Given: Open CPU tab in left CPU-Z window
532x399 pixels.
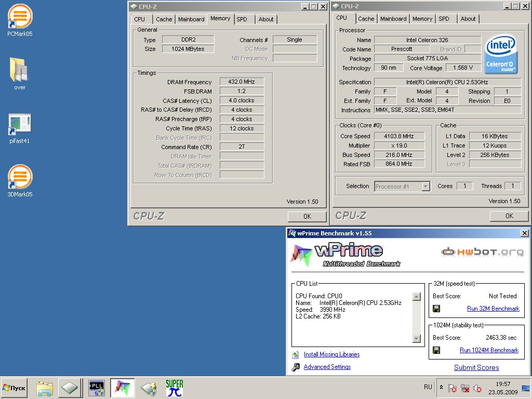Looking at the screenshot, I should 139,19.
